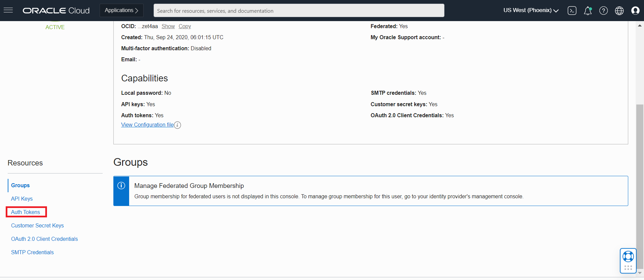This screenshot has width=644, height=280.
Task: Open the Cloud Shell terminal icon
Action: coord(572,11)
